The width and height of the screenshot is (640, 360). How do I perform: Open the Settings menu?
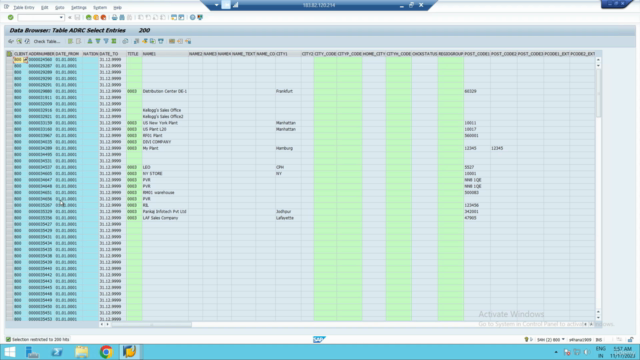(x=79, y=7)
